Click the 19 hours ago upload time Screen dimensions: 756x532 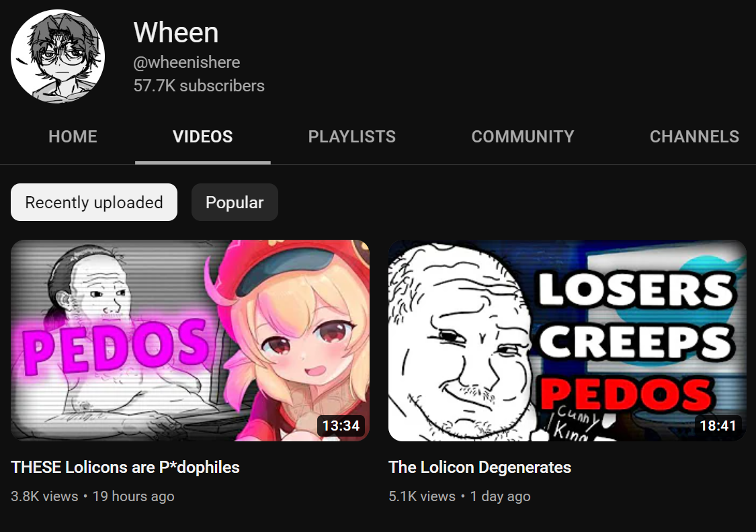point(134,496)
